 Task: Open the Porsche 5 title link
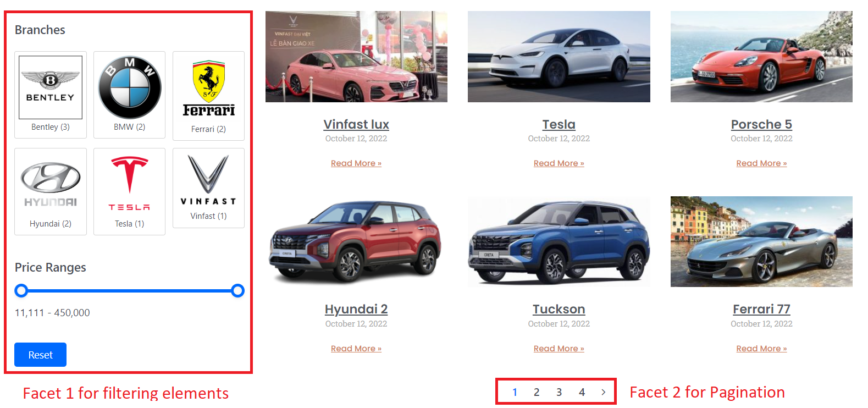pyautogui.click(x=761, y=124)
